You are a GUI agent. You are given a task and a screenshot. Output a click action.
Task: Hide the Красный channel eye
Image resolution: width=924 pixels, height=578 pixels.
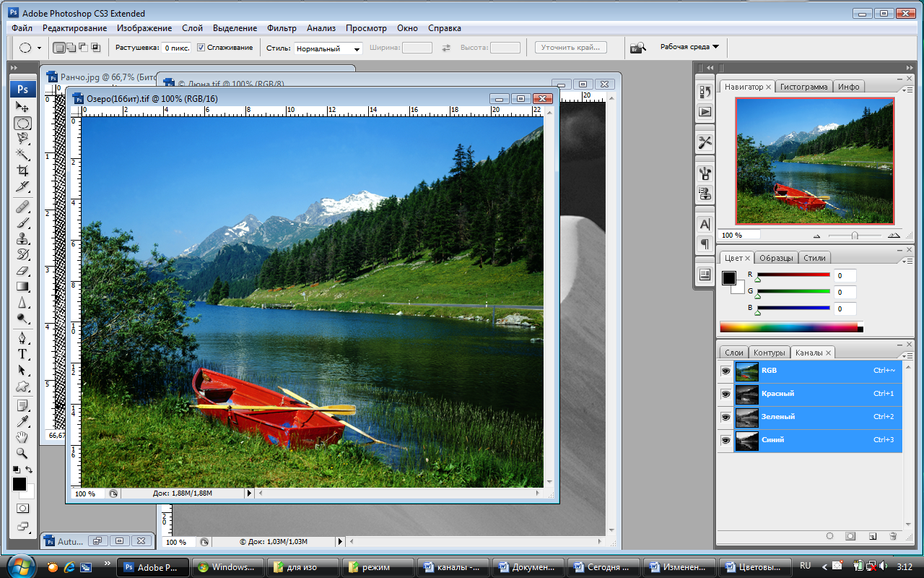pos(725,394)
